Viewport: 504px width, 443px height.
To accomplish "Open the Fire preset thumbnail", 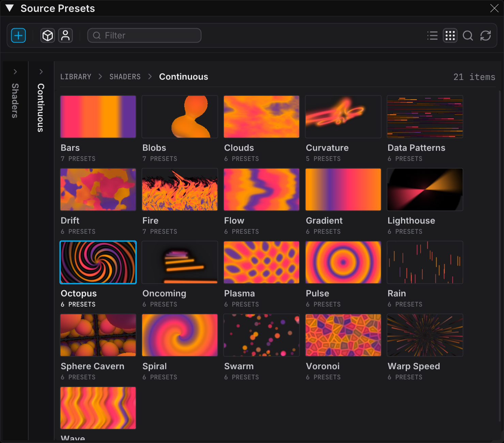I will pyautogui.click(x=180, y=190).
